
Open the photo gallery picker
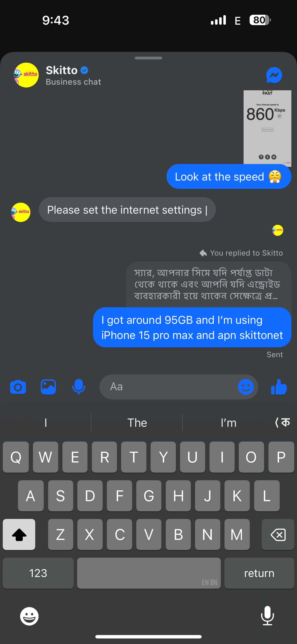[48, 387]
